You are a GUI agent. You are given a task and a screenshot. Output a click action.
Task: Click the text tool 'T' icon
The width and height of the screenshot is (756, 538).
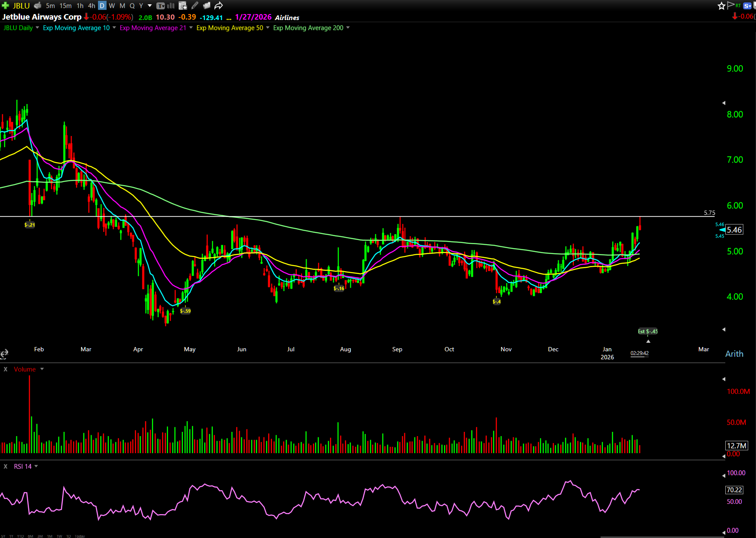(160, 6)
